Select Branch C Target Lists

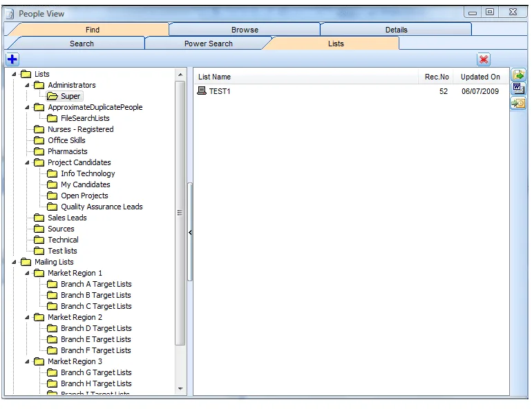pyautogui.click(x=96, y=306)
